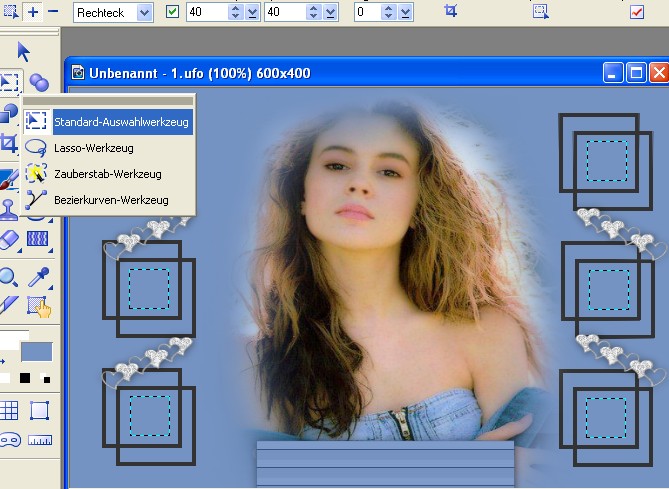This screenshot has height=489, width=669.
Task: Click the stepper arrows of first 40 field
Action: (x=235, y=12)
